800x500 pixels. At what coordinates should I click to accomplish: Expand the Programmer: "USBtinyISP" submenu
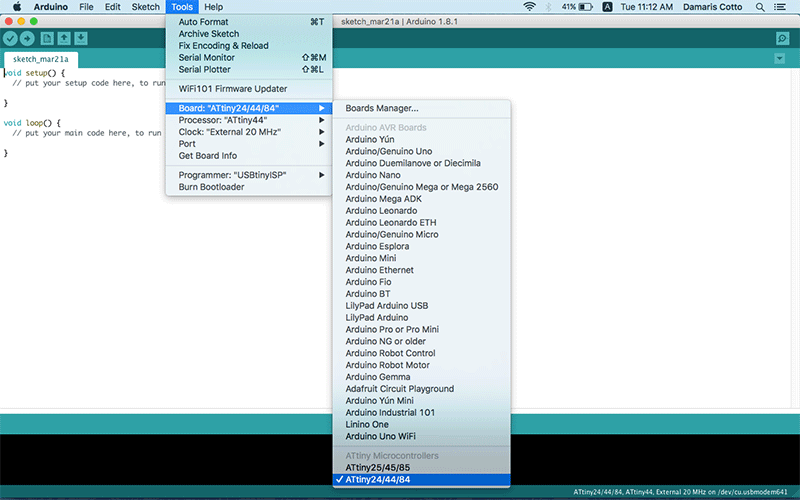click(249, 175)
